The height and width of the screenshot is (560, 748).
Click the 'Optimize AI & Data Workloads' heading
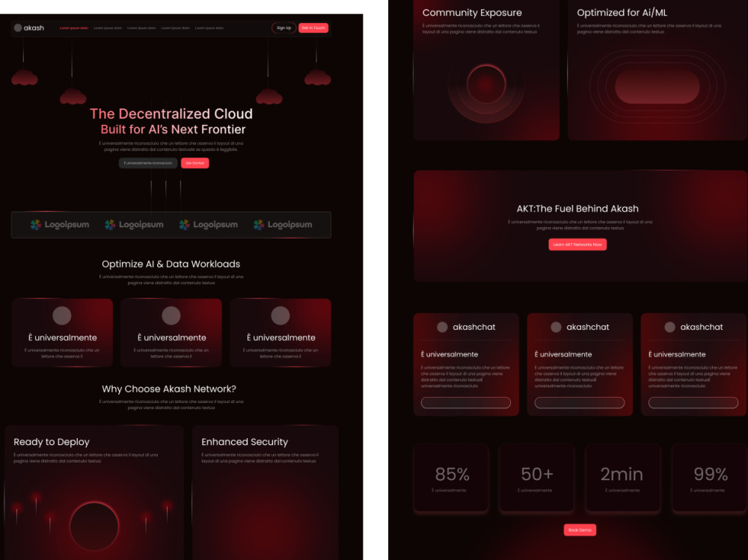pyautogui.click(x=171, y=264)
